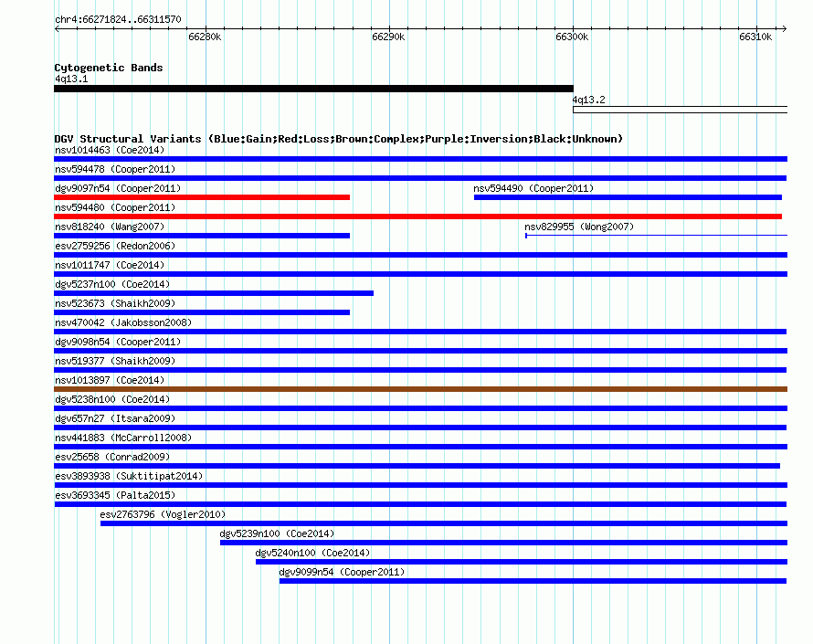Open the nsv594480 (Cooper2011) label
The width and height of the screenshot is (813, 644).
(x=115, y=208)
